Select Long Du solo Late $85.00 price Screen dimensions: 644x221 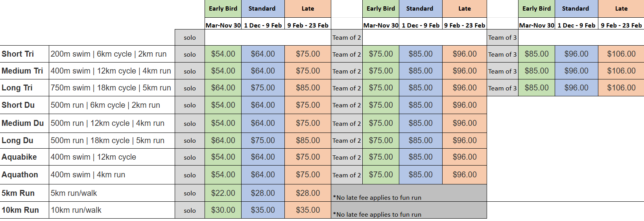308,140
